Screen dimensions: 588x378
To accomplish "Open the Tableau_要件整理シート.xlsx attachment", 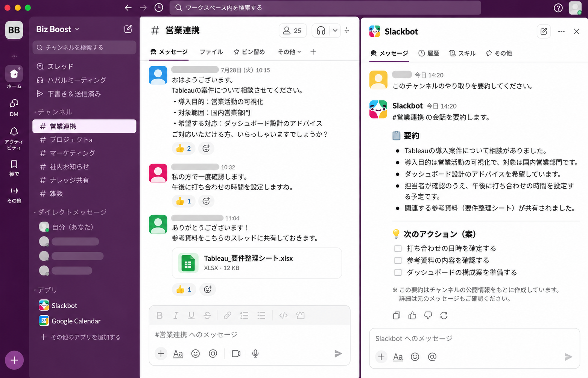I will (257, 263).
